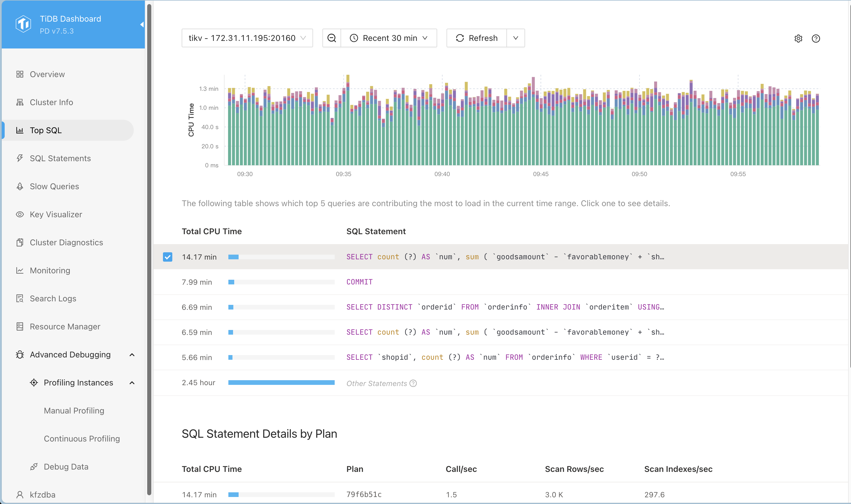Screen dimensions: 851x504
Task: Open the settings gear icon
Action: point(798,38)
